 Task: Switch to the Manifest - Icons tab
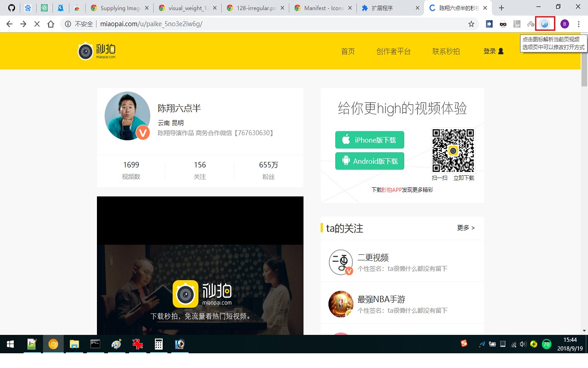point(323,8)
